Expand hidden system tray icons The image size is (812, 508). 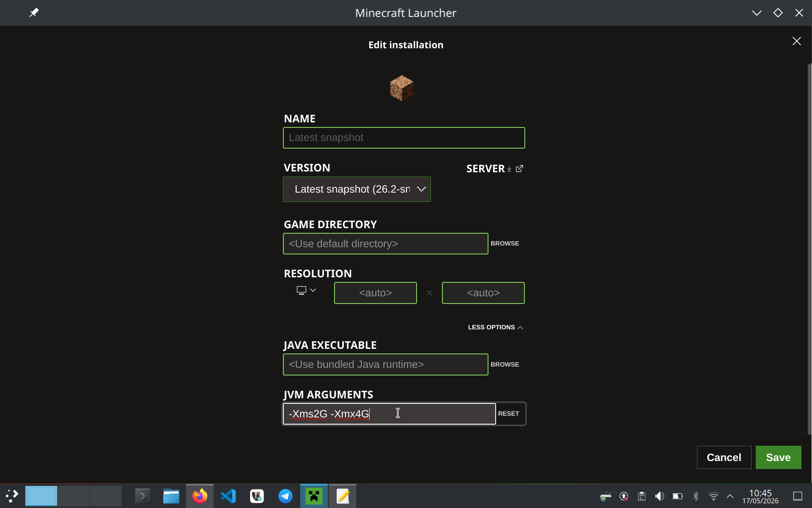[x=730, y=496]
